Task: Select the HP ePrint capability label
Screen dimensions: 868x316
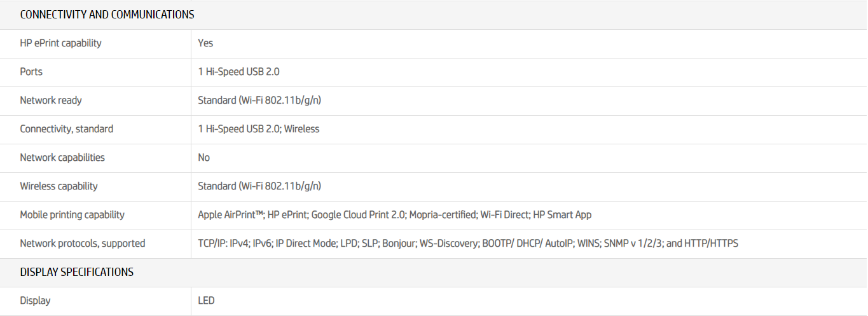Action: (x=60, y=43)
